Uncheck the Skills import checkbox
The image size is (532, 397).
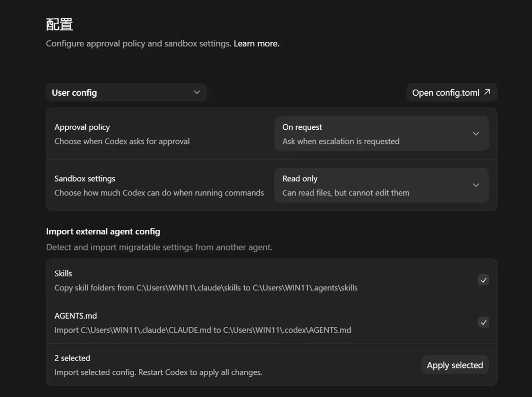[484, 280]
